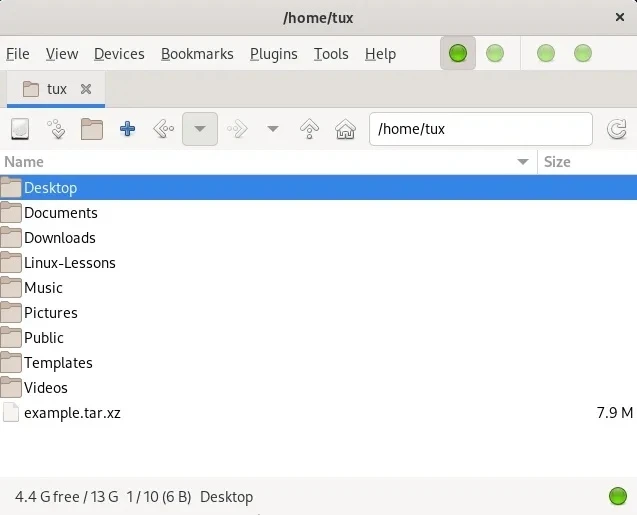Open the Plugins menu

(273, 54)
